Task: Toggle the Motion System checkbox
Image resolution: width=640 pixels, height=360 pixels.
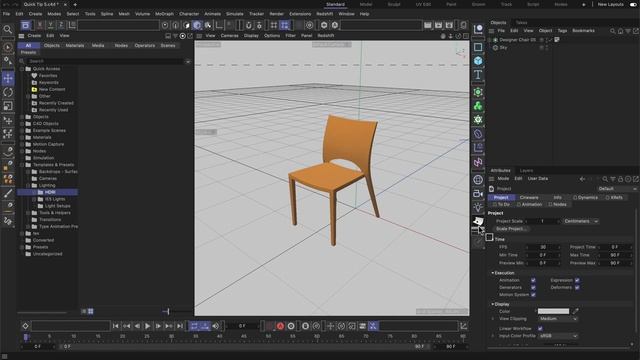Action: 533,295
